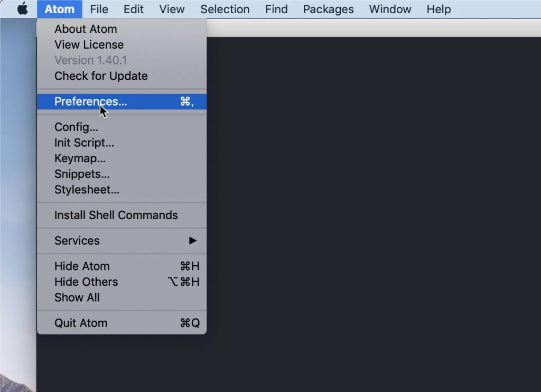Screen dimensions: 541x392
Task: Expand the Services submenu arrow
Action: click(192, 240)
